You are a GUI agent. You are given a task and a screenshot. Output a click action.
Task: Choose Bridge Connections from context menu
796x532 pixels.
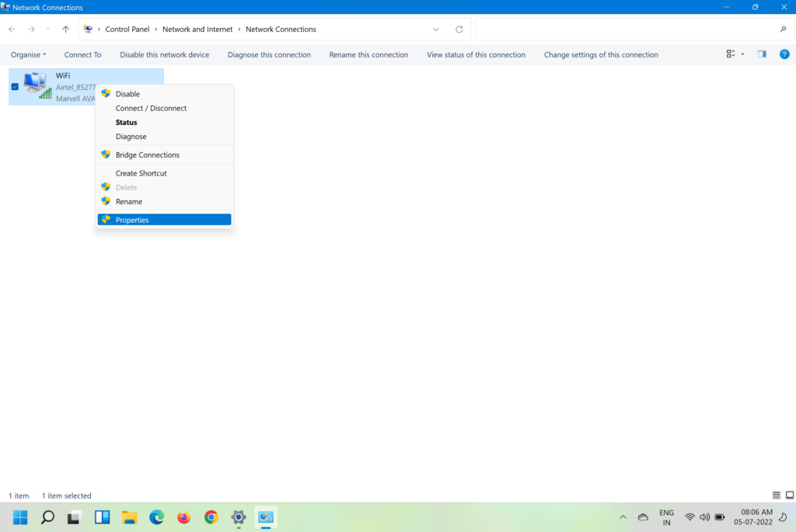point(147,155)
